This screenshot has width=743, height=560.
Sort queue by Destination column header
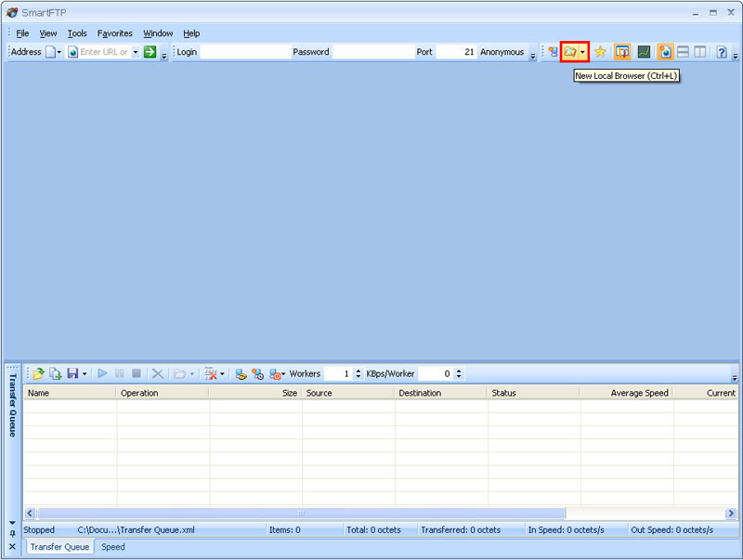pyautogui.click(x=440, y=393)
